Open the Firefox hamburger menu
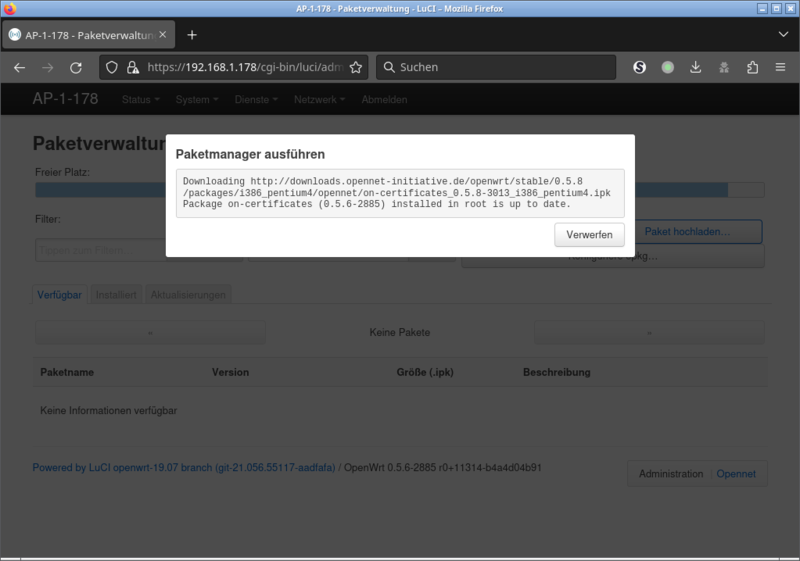 780,67
